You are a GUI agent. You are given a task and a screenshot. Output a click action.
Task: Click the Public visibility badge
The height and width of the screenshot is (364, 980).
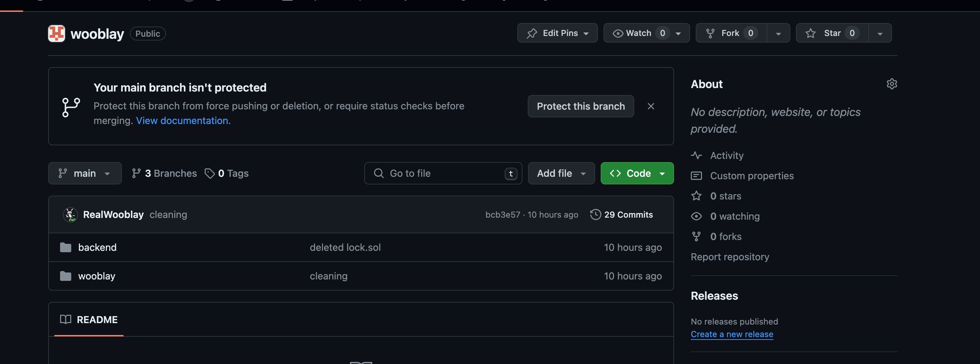tap(148, 34)
